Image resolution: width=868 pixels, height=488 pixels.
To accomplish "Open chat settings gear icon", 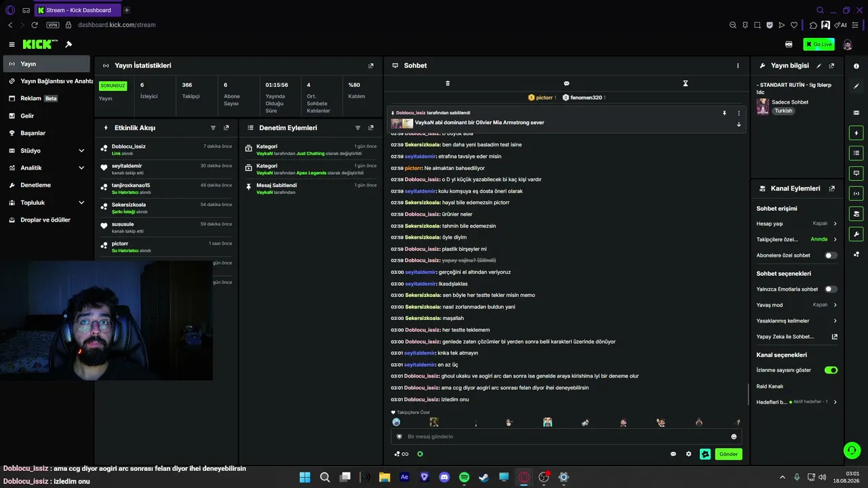I will (x=688, y=454).
